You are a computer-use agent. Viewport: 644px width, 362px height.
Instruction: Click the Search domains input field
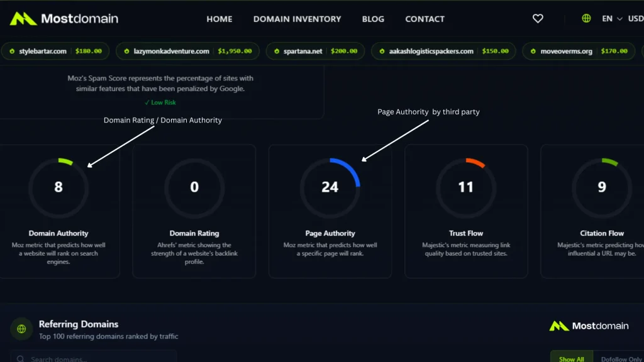coord(94,356)
